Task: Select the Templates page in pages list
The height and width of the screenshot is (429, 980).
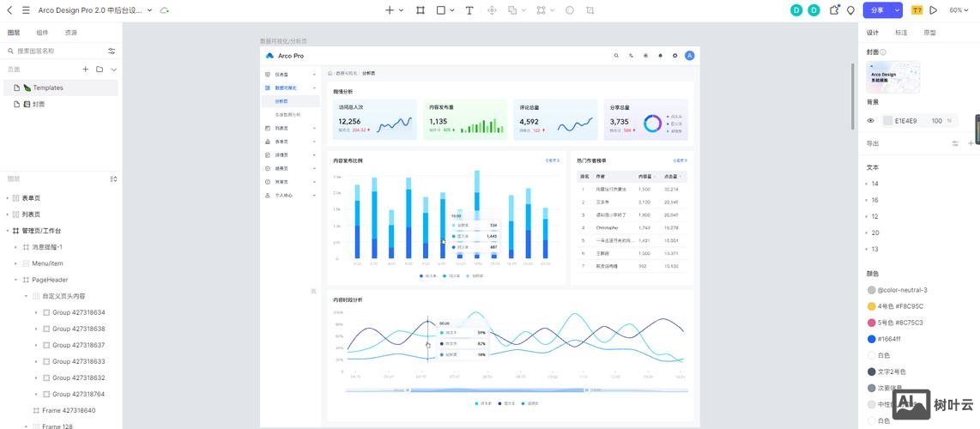Action: point(48,88)
